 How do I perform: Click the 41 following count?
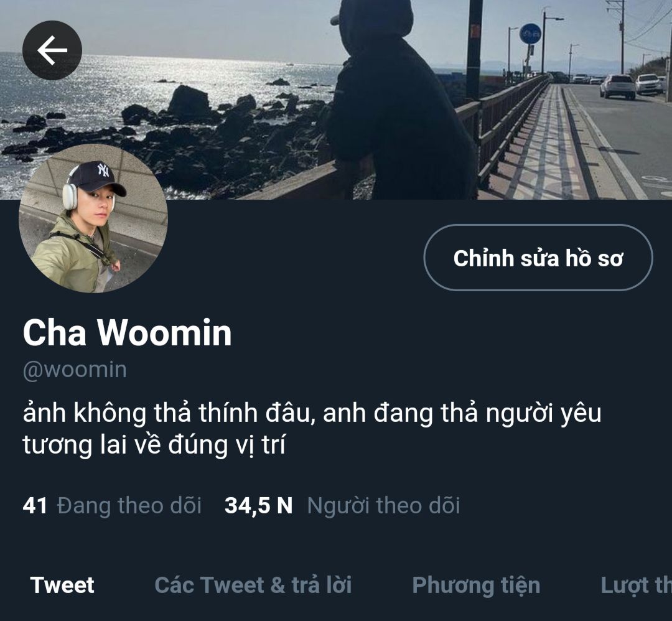pyautogui.click(x=35, y=506)
